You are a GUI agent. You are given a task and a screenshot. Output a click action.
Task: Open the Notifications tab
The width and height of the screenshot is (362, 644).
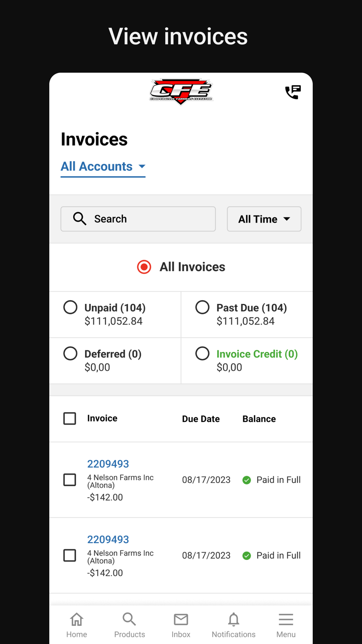(x=233, y=626)
